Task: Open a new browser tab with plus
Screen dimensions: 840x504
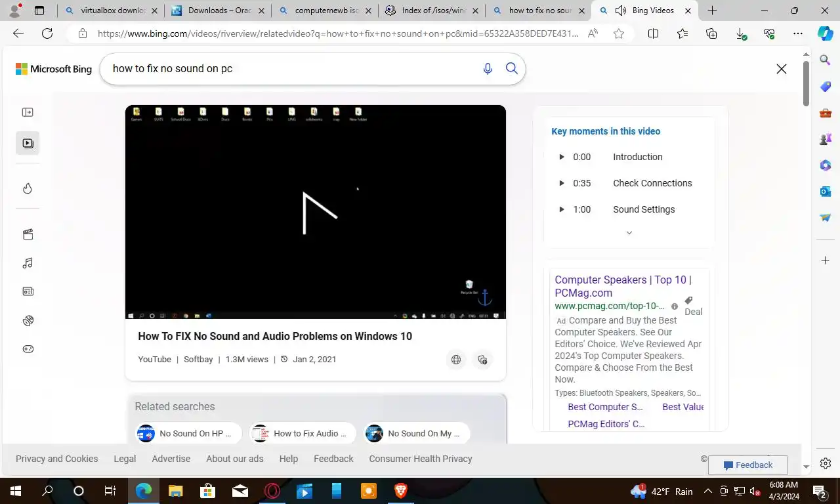Action: (x=712, y=10)
